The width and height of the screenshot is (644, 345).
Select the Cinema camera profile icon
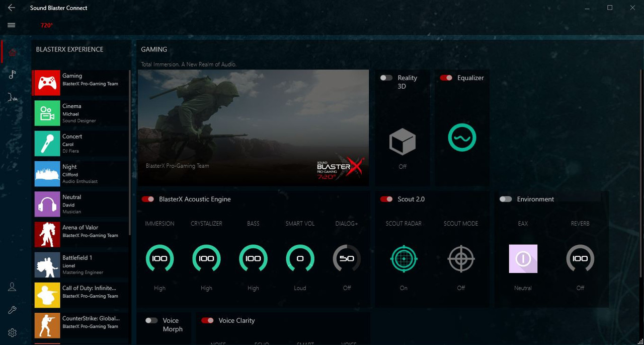pyautogui.click(x=47, y=113)
